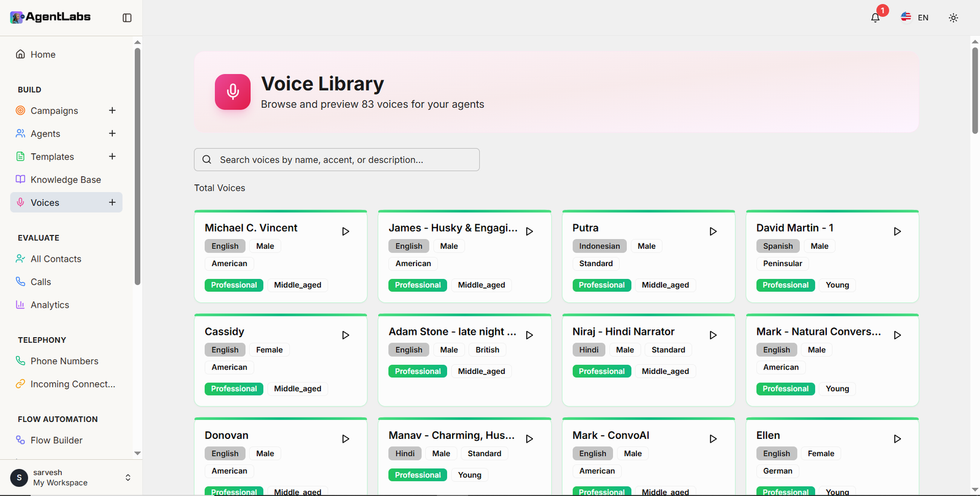Click sidebar scrollbar down arrow

137,453
